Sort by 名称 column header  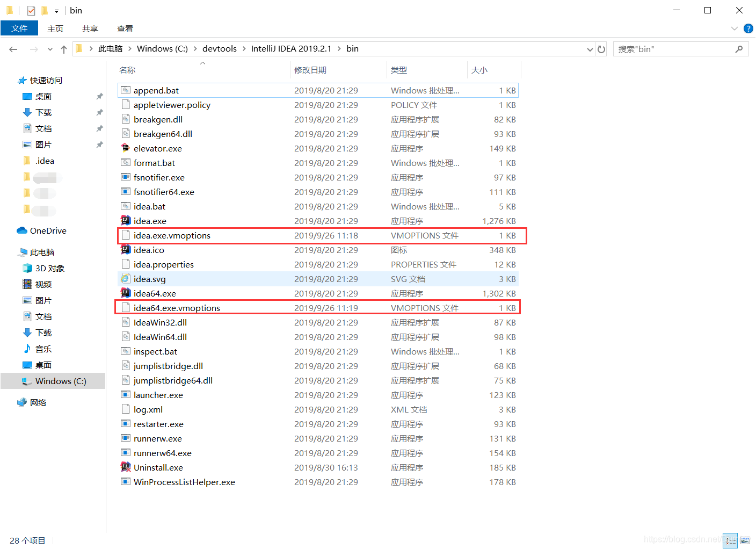click(x=128, y=70)
